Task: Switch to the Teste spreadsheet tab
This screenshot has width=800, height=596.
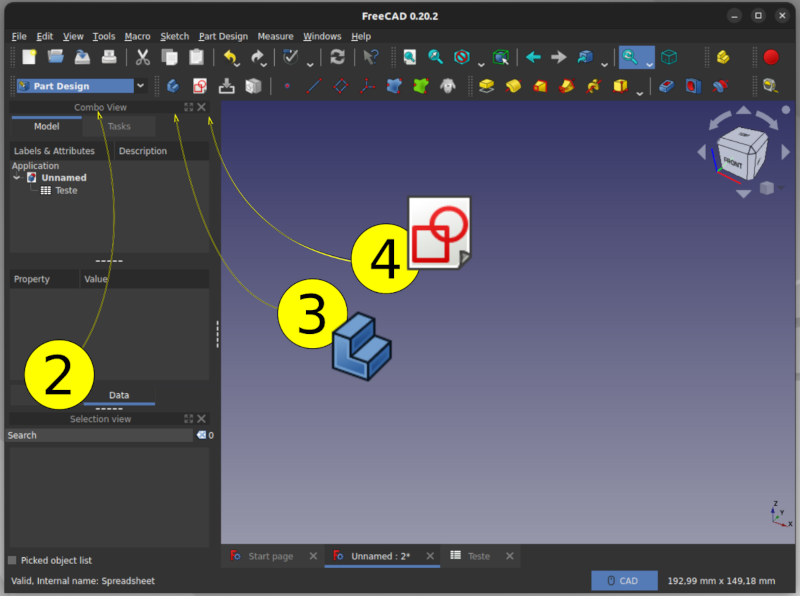Action: (x=479, y=556)
